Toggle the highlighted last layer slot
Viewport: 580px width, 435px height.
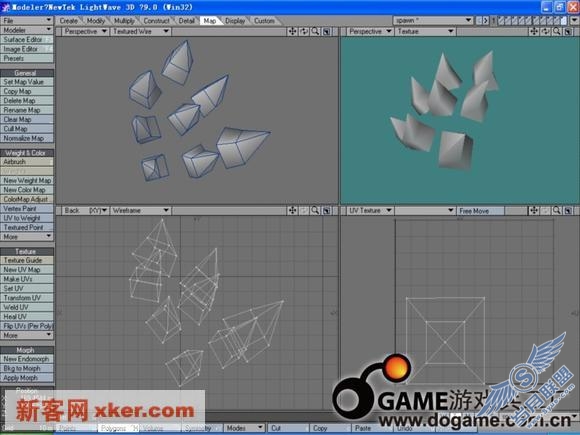pyautogui.click(x=564, y=21)
